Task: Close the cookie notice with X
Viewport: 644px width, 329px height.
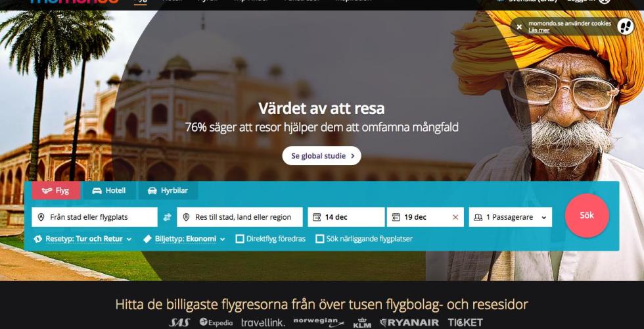Action: tap(519, 27)
